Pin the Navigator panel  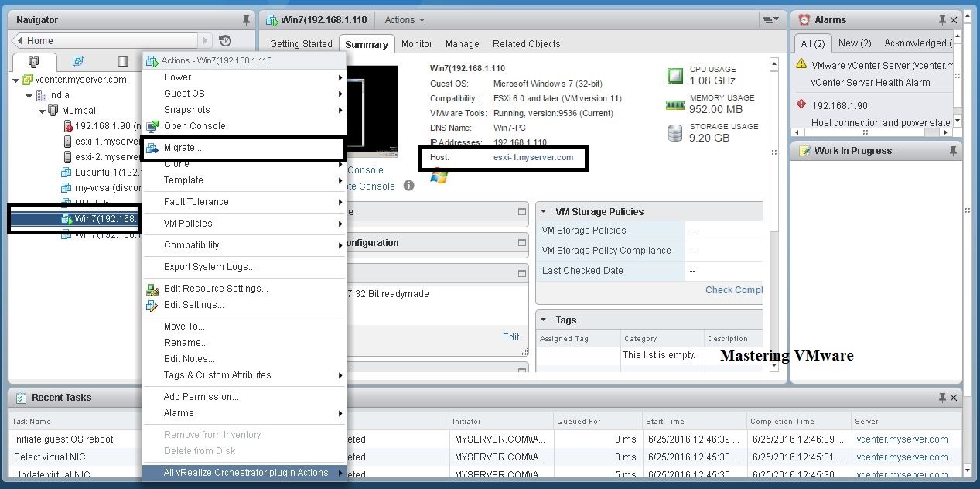point(246,20)
